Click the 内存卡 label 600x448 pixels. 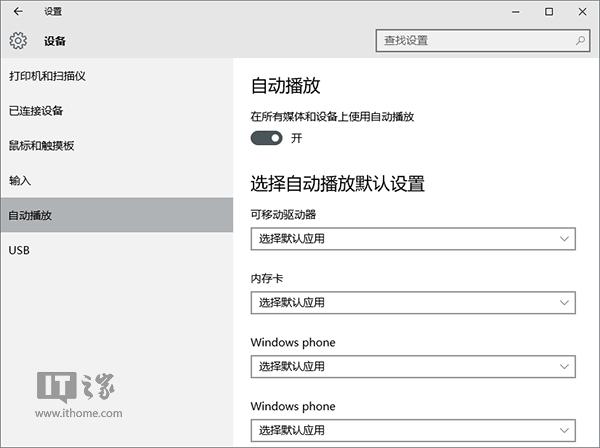pos(267,279)
